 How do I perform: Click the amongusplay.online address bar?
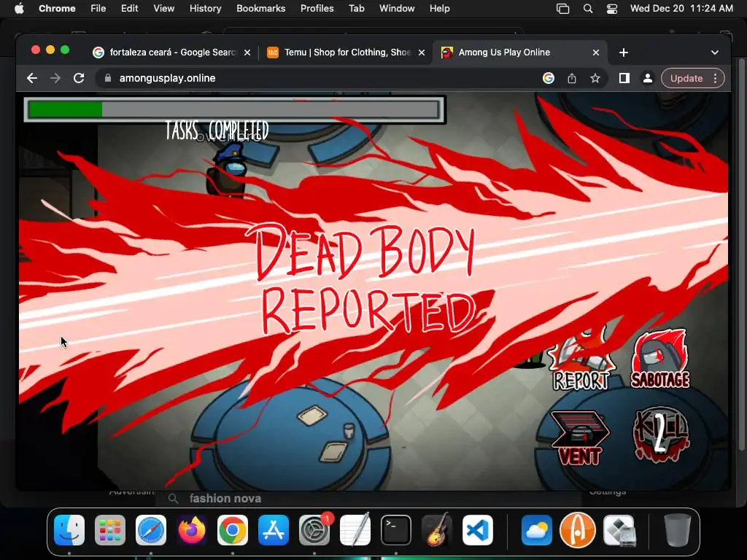pyautogui.click(x=320, y=78)
